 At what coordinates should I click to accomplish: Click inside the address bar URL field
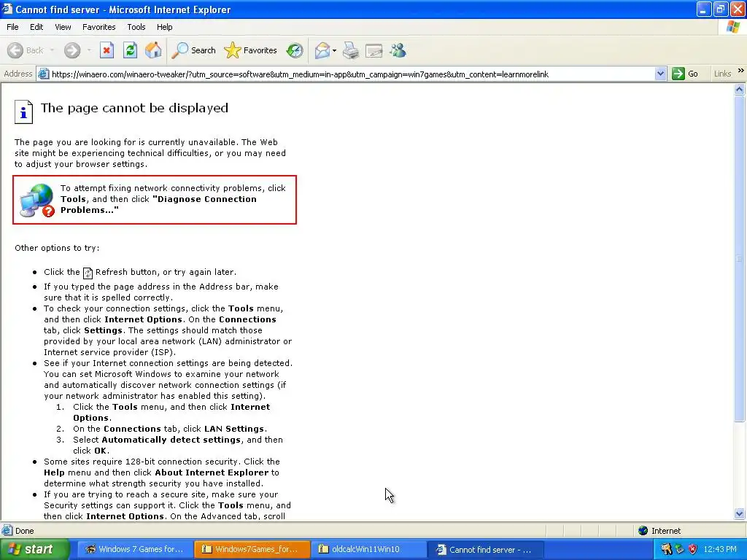click(352, 74)
